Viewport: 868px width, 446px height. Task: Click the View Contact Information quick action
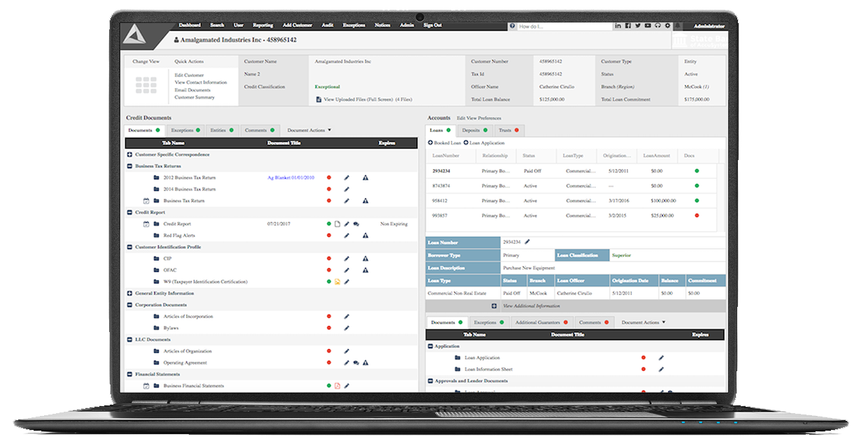(201, 82)
